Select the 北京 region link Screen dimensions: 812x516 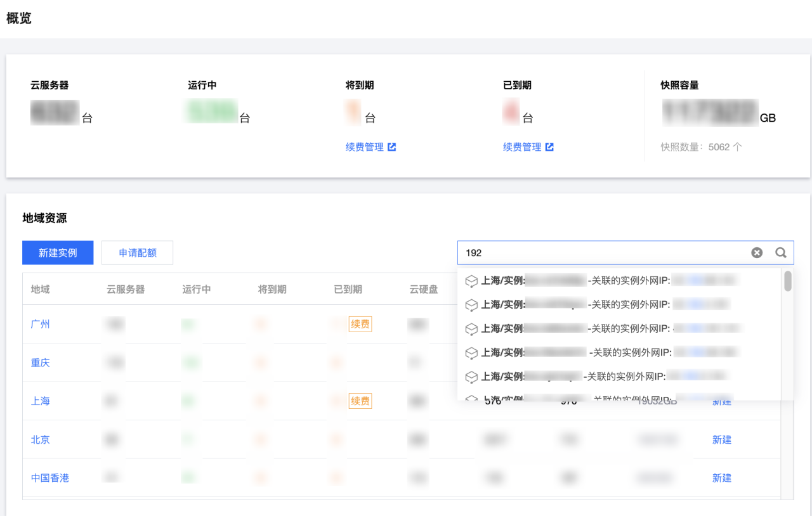coord(40,439)
